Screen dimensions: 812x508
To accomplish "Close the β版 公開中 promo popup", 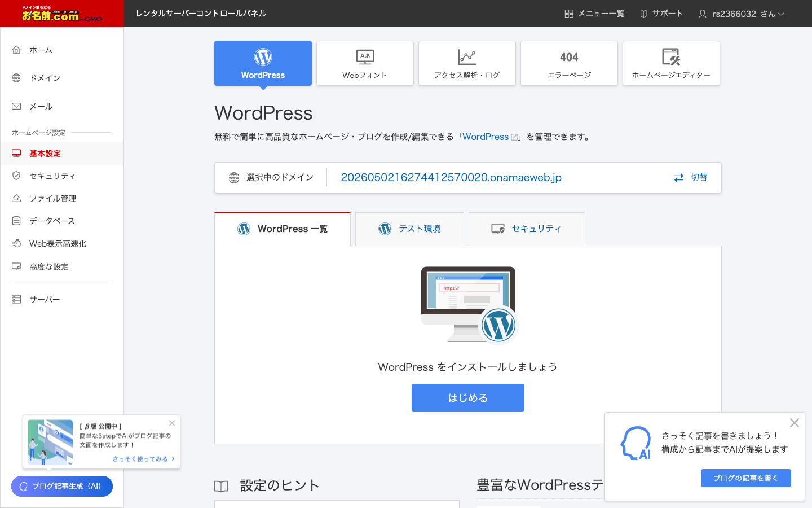I will point(172,423).
